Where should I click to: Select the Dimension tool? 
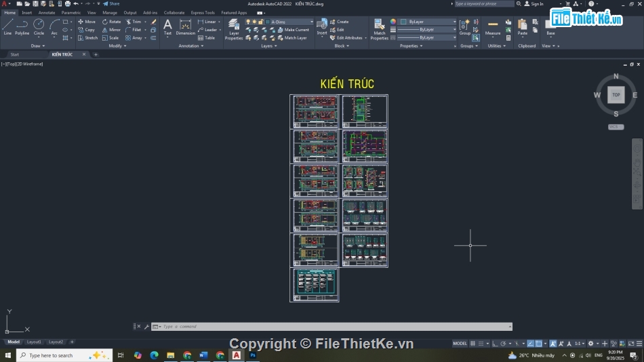(x=185, y=27)
